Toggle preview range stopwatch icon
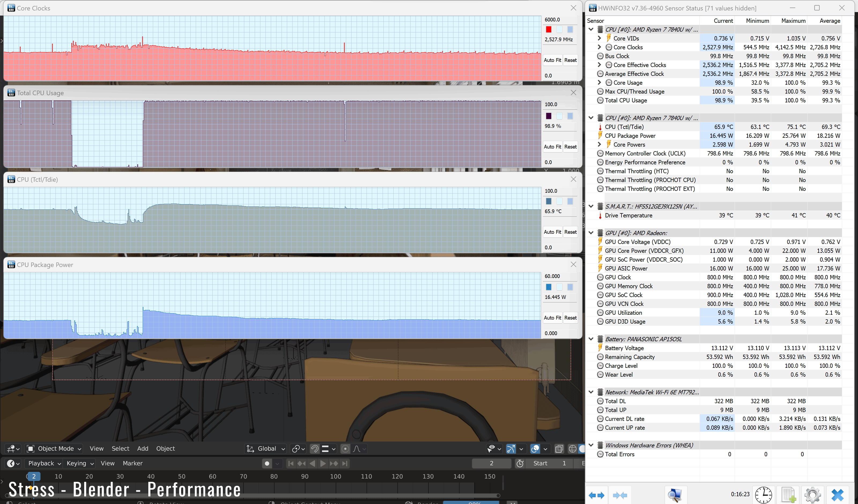This screenshot has height=504, width=858. click(x=520, y=464)
